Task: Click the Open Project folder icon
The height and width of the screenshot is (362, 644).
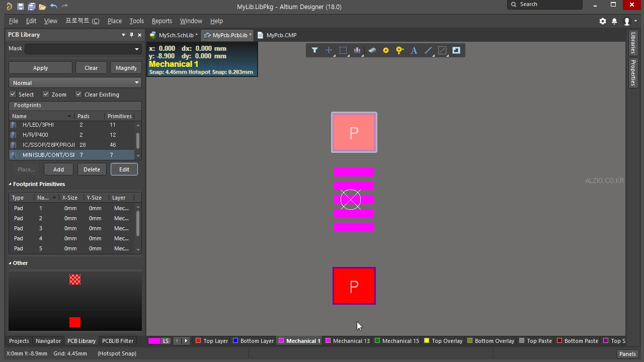Action: point(42,7)
